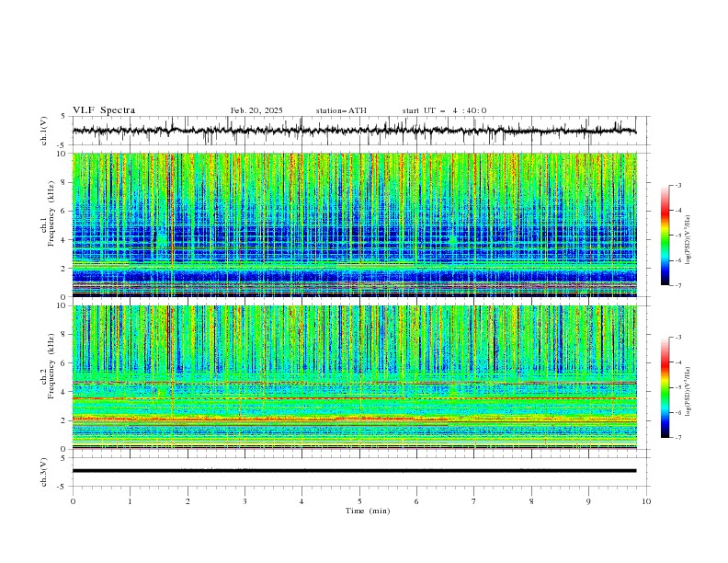Click the time axis tick label '7'
The image size is (728, 563).
tap(474, 501)
